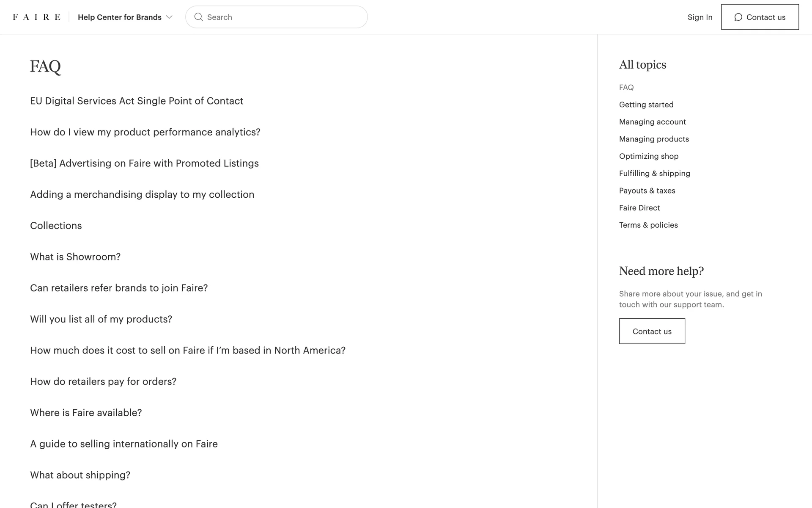Screen dimensions: 812x508
Task: Go to the Optimizing shop topic
Action: click(x=648, y=156)
